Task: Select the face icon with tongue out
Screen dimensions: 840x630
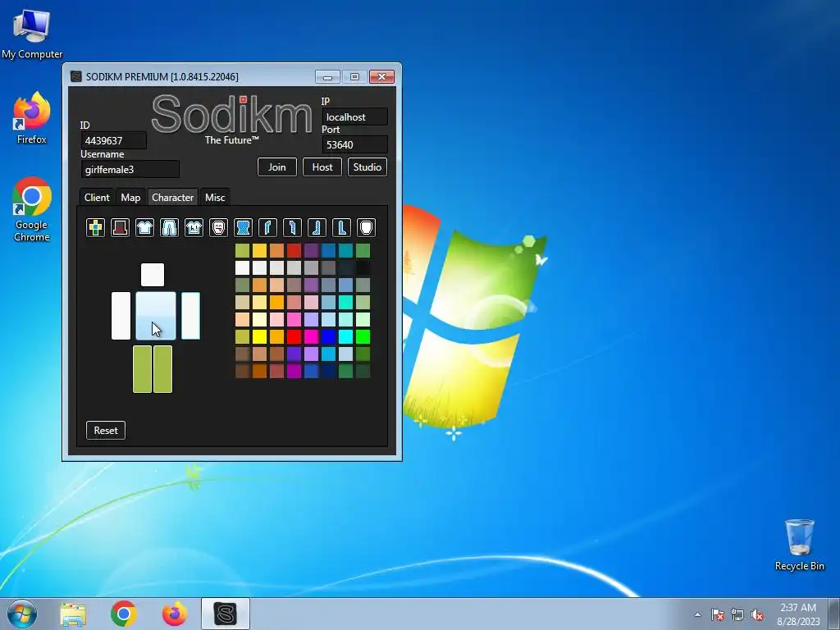Action: point(218,228)
